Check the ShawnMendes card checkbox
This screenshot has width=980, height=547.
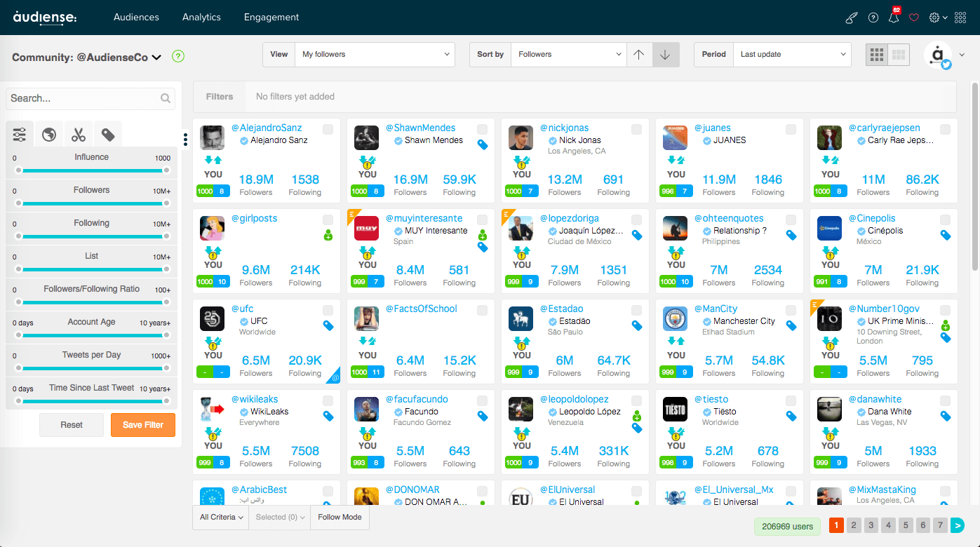482,129
